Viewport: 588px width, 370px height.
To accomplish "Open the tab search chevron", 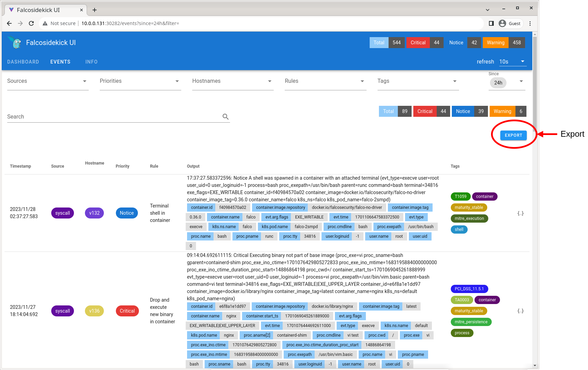I will click(487, 10).
